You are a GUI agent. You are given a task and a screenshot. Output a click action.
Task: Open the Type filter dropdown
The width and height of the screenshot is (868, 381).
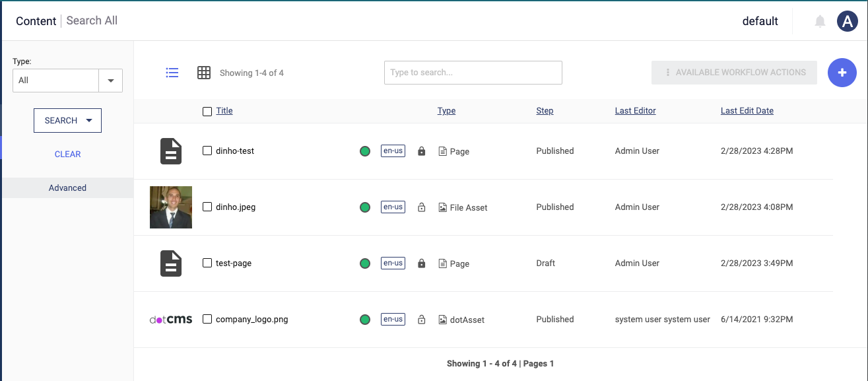coord(112,81)
